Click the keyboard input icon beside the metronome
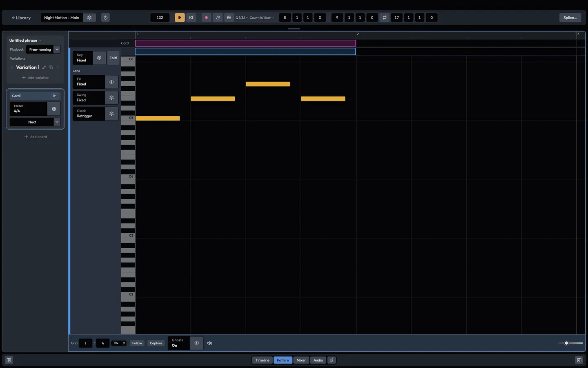The width and height of the screenshot is (588, 368). [x=229, y=18]
